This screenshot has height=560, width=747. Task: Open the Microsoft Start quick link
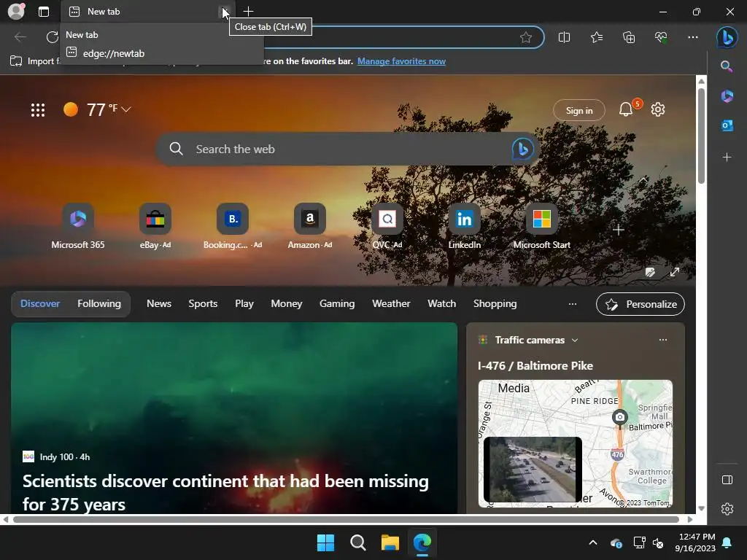542,227
